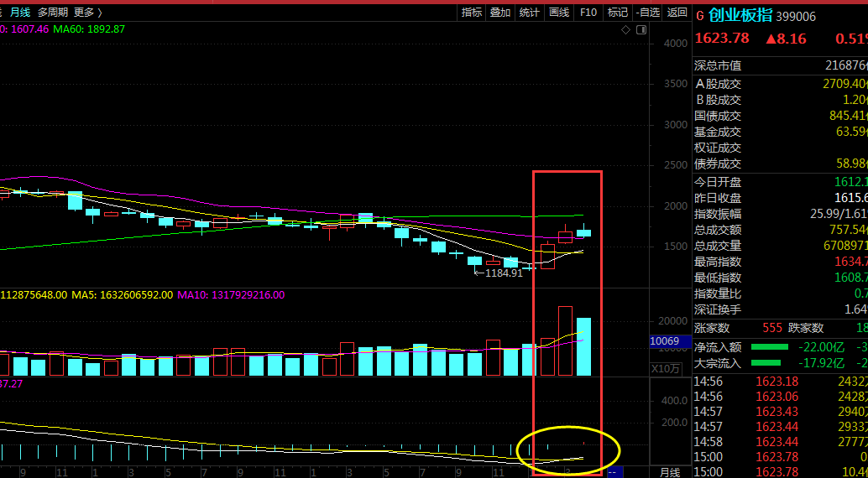Click the volume MA10: 1317929216.00 label
The width and height of the screenshot is (868, 478).
pyautogui.click(x=232, y=295)
